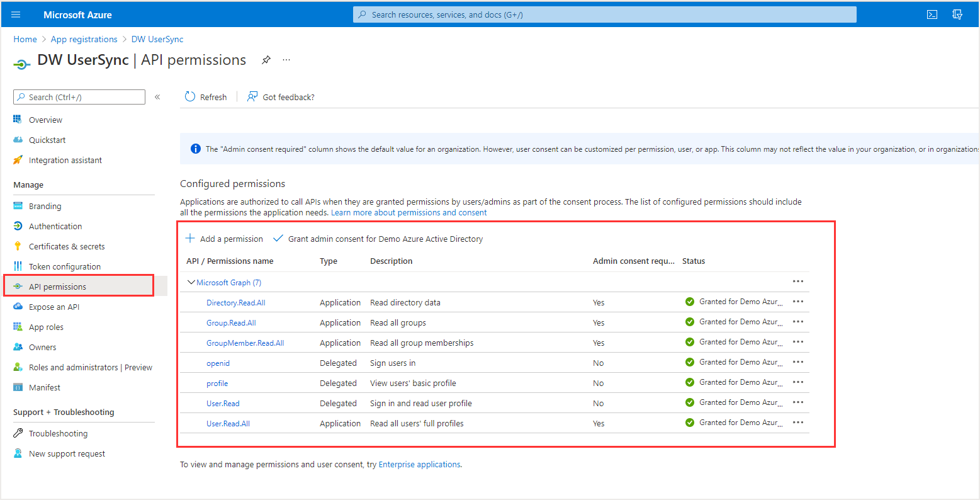Navigate to App registrations breadcrumb
980x500 pixels.
pos(84,38)
